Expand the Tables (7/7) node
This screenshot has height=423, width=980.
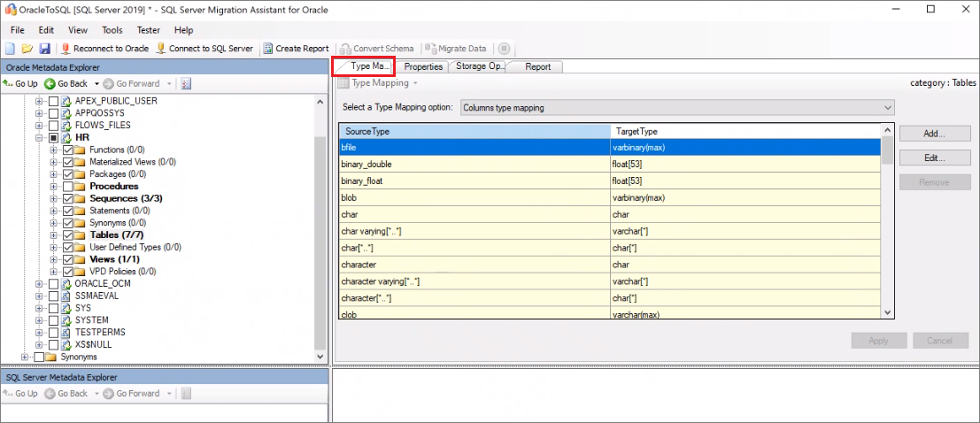[54, 235]
